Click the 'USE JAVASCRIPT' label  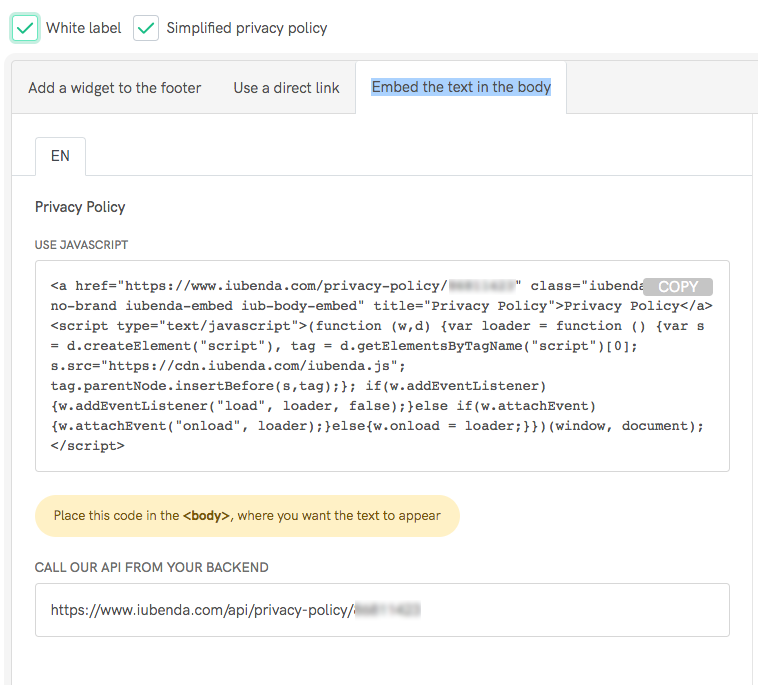(81, 245)
